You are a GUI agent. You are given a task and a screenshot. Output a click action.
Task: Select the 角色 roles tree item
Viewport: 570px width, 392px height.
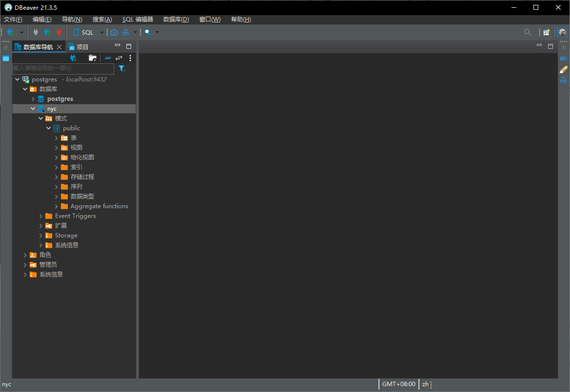45,255
